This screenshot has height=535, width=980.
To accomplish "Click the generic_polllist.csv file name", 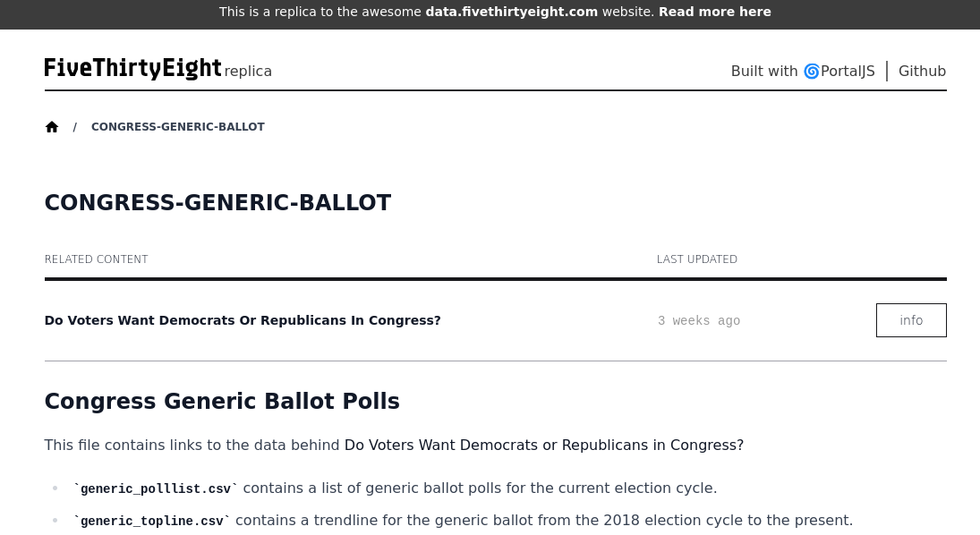I will [x=156, y=488].
